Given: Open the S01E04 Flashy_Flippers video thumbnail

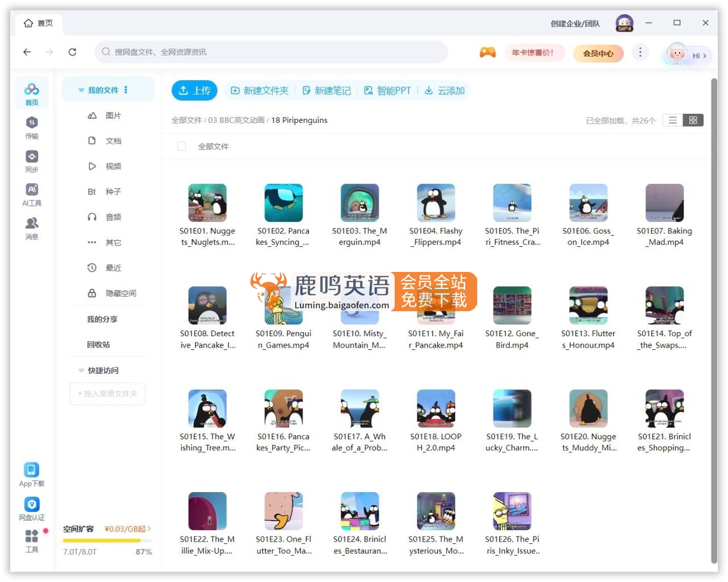Looking at the screenshot, I should [436, 203].
